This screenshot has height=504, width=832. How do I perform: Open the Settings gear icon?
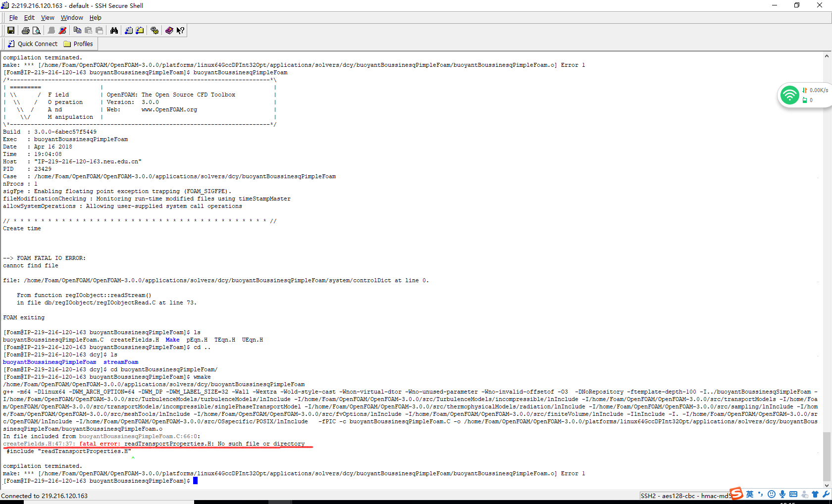155,31
